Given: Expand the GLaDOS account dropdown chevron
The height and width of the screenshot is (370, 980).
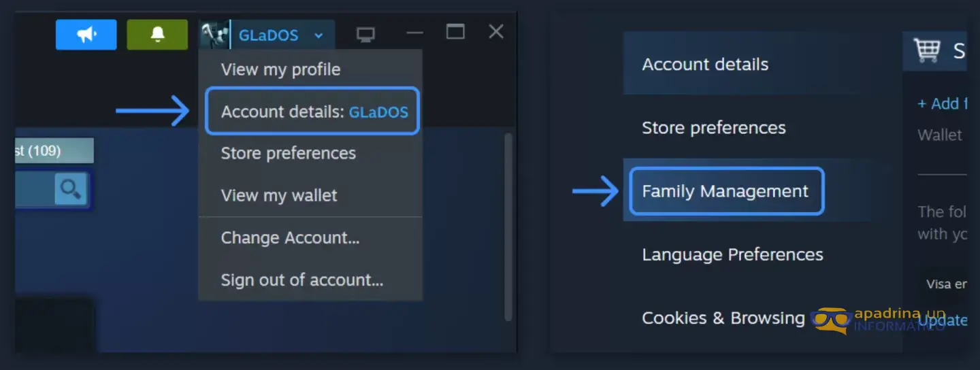Looking at the screenshot, I should pyautogui.click(x=318, y=35).
